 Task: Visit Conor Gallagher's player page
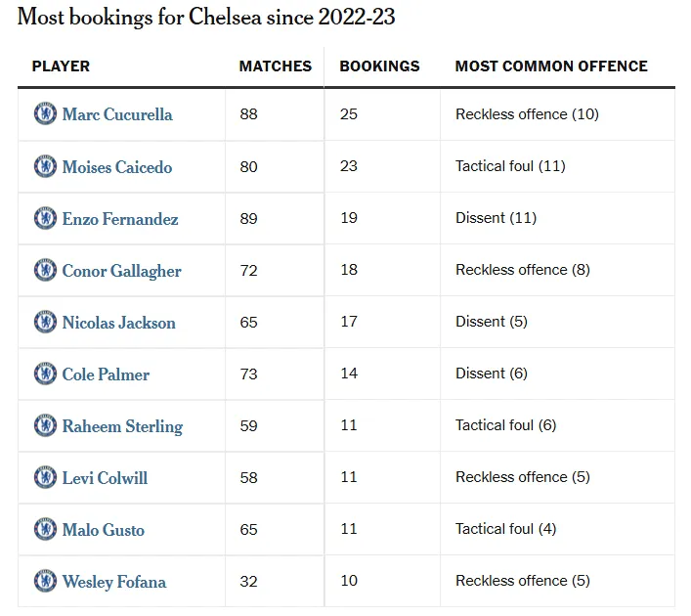pos(122,271)
